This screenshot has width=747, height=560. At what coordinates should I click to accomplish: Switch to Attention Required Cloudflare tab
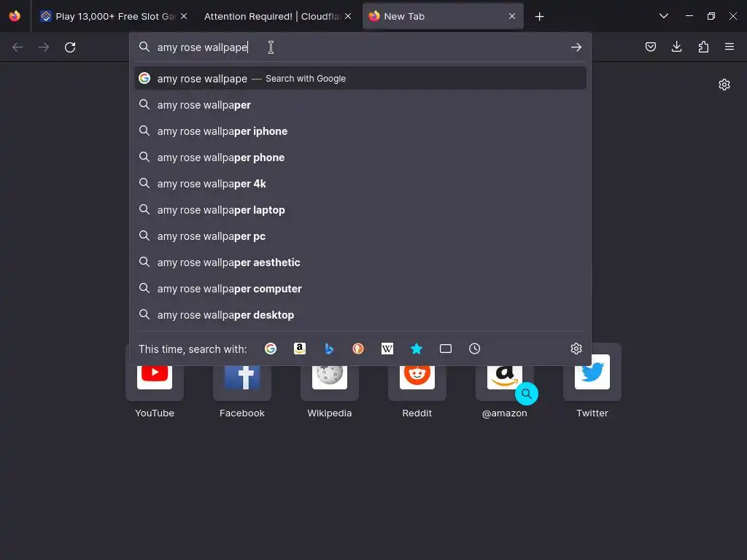(x=279, y=16)
